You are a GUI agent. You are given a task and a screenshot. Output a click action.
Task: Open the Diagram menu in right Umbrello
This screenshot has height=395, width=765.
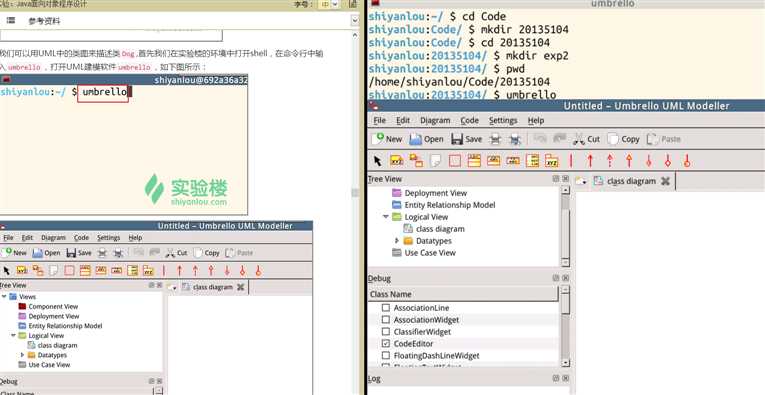point(435,120)
